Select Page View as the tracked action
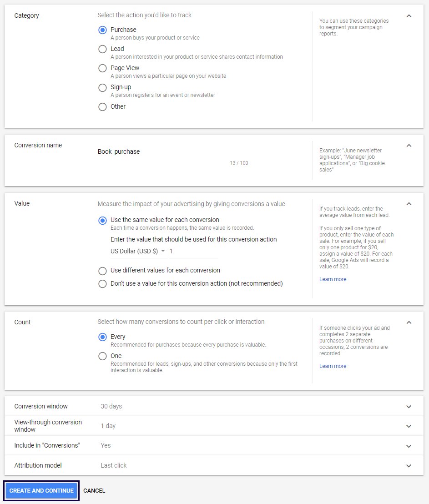This screenshot has height=504, width=429. (x=102, y=68)
